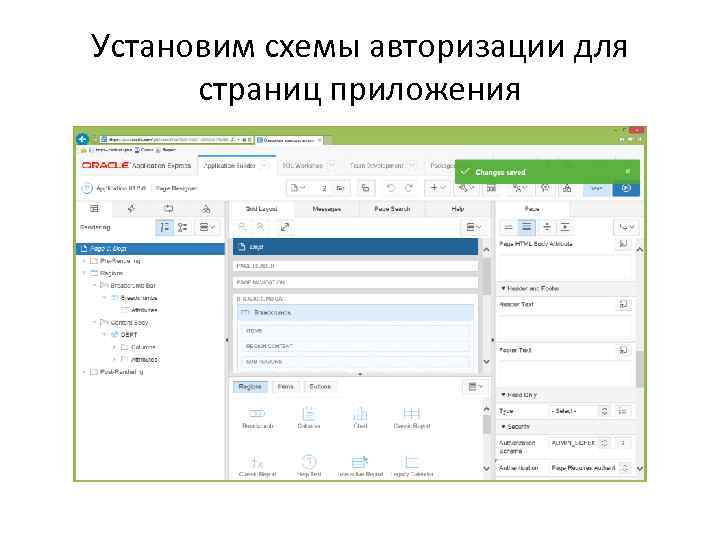720x540 pixels.
Task: Click the Redo icon in the toolbar
Action: 409,188
